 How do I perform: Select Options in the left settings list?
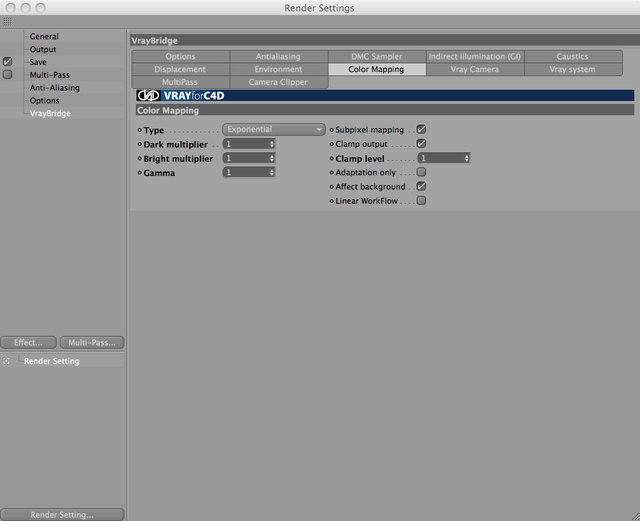[x=44, y=100]
